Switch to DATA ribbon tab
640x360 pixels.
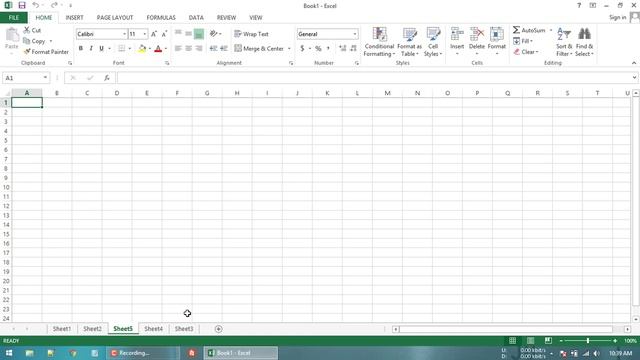[196, 18]
